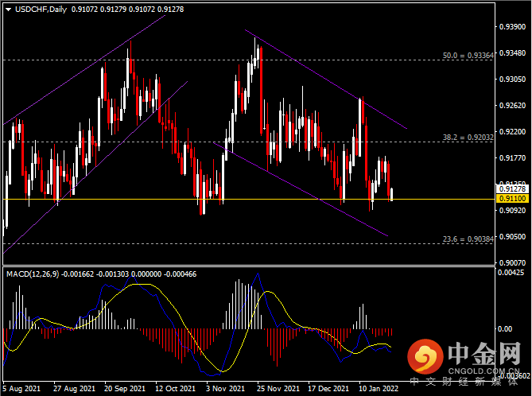Select the 23.6 = 0.90384 Fibonacci label
The image size is (532, 396).
(x=468, y=239)
